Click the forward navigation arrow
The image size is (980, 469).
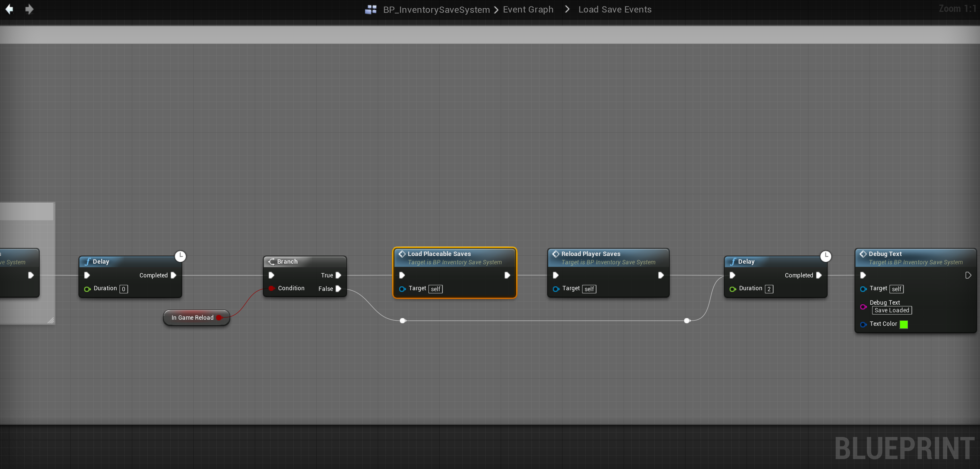click(x=29, y=9)
